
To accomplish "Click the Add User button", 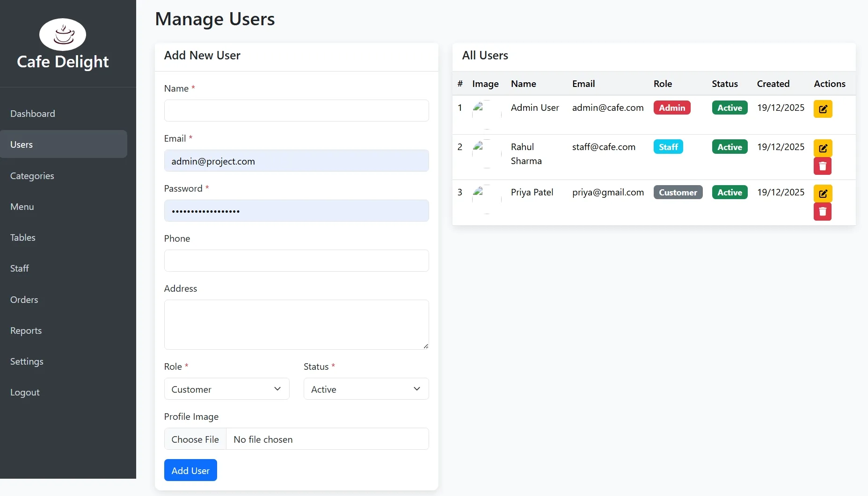I will coord(190,470).
